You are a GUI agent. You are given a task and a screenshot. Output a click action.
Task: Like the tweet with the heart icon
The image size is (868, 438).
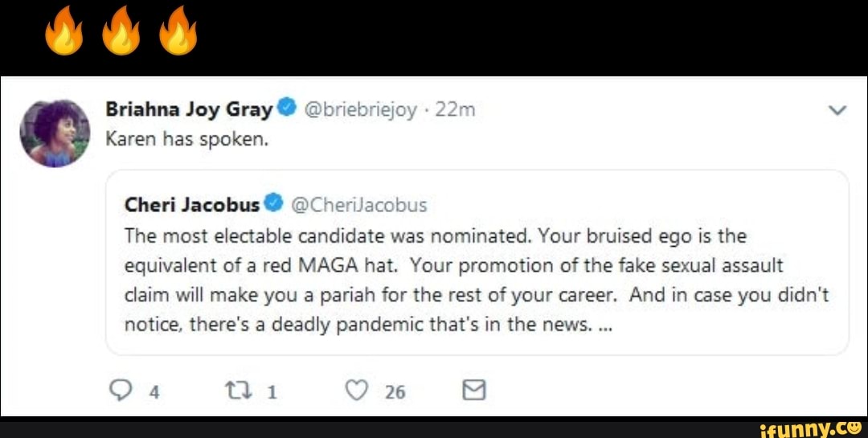[x=355, y=391]
